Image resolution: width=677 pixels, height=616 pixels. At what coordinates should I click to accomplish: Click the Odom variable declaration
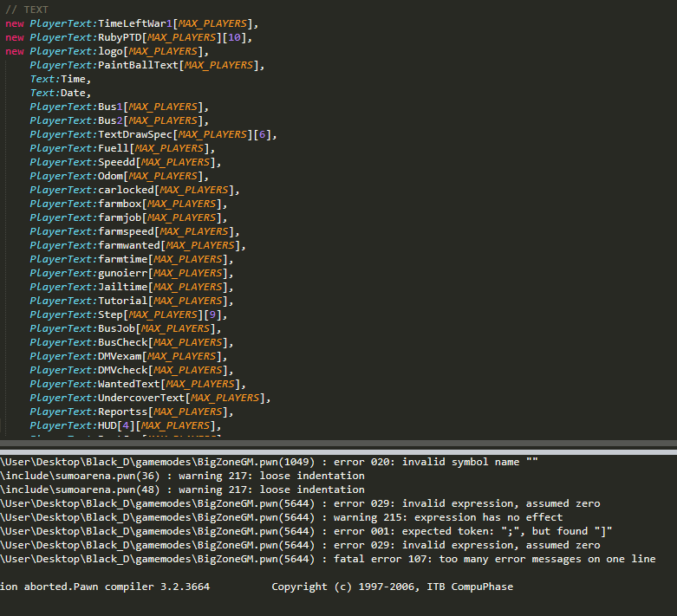pyautogui.click(x=120, y=176)
